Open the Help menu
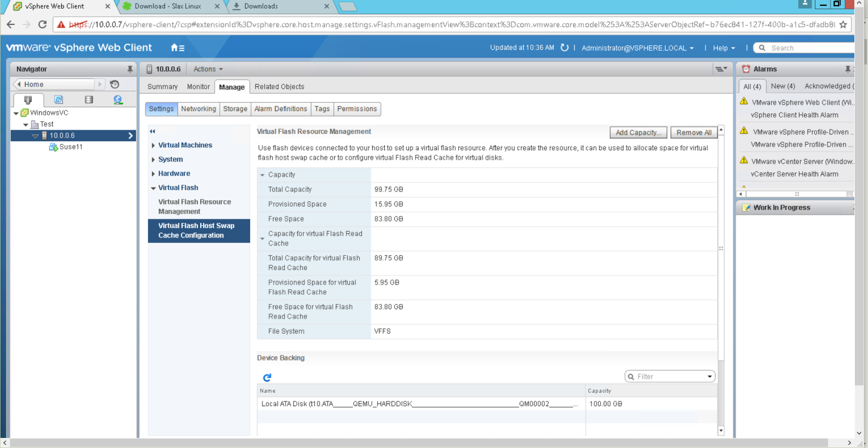868x448 pixels. [724, 48]
